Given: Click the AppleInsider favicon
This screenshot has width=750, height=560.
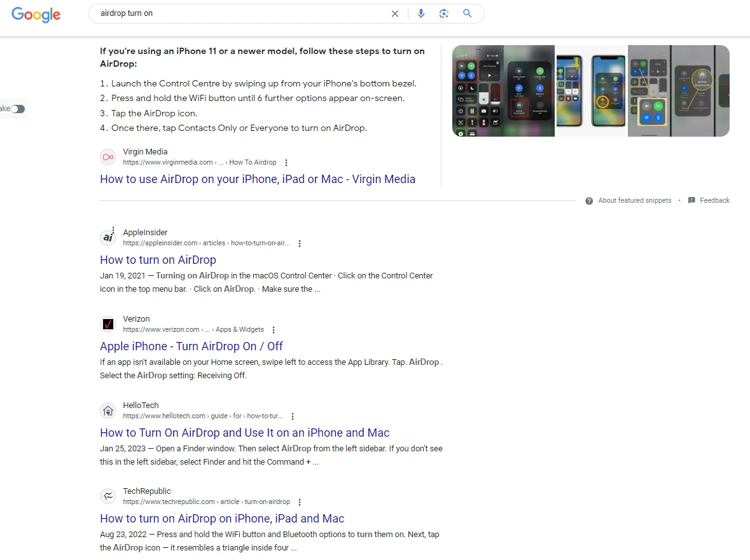Looking at the screenshot, I should pyautogui.click(x=108, y=237).
